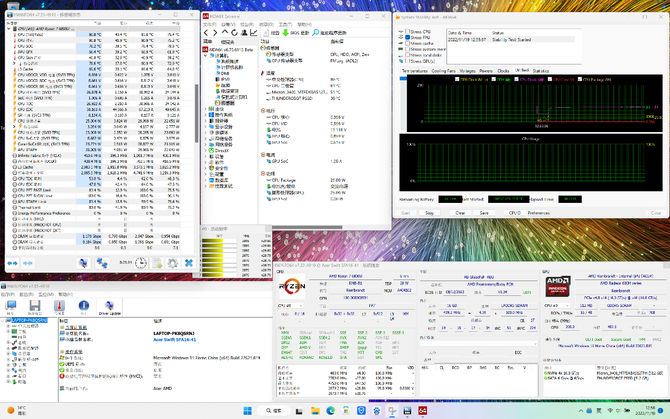Click the AIDA64 refresh toolbar icon

(235, 33)
